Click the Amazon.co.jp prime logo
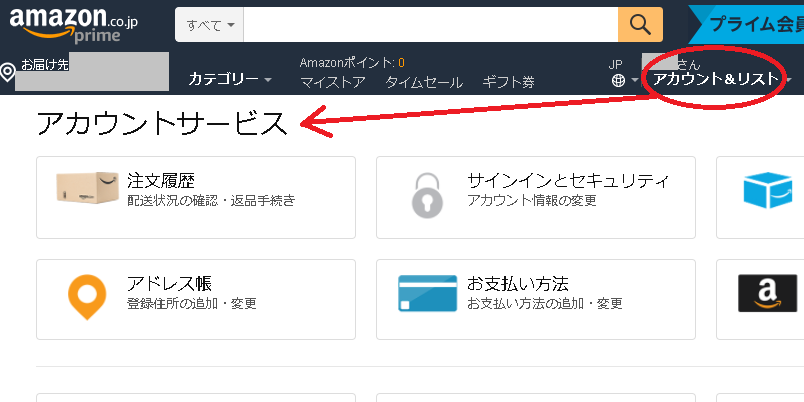The image size is (804, 402). pos(74,25)
